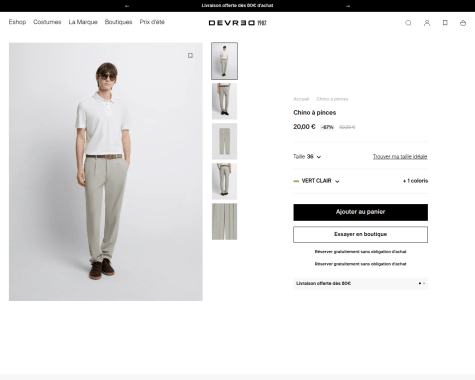Select first thumbnail of full outfit

click(x=224, y=61)
